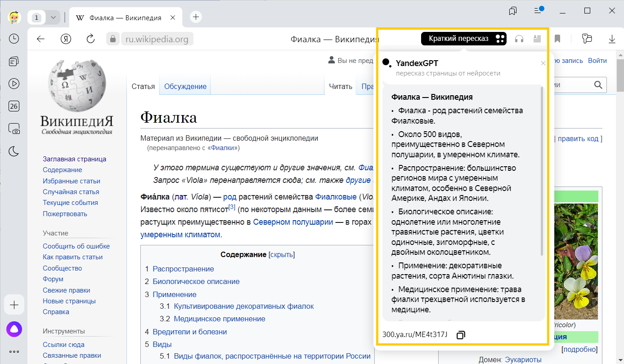
Task: Select Читать tab
Action: pos(340,86)
